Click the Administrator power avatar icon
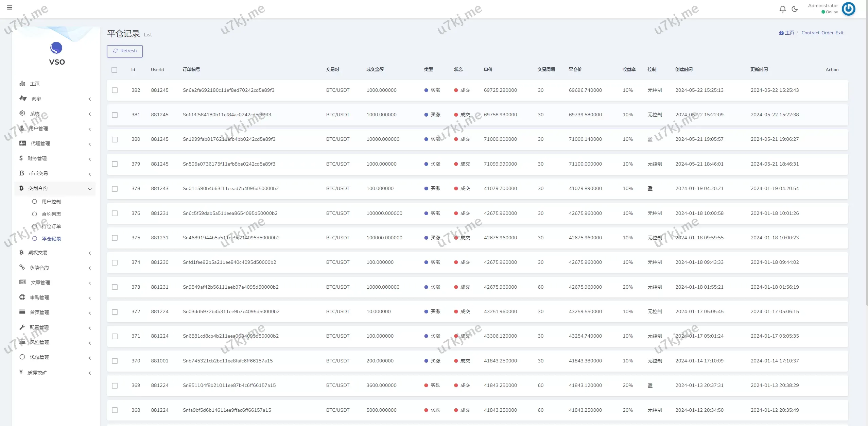 point(848,9)
